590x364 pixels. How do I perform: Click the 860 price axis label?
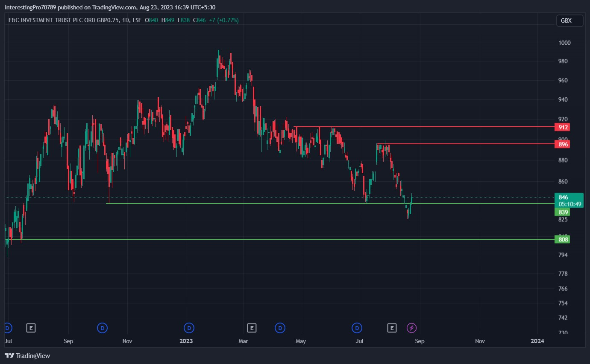563,181
